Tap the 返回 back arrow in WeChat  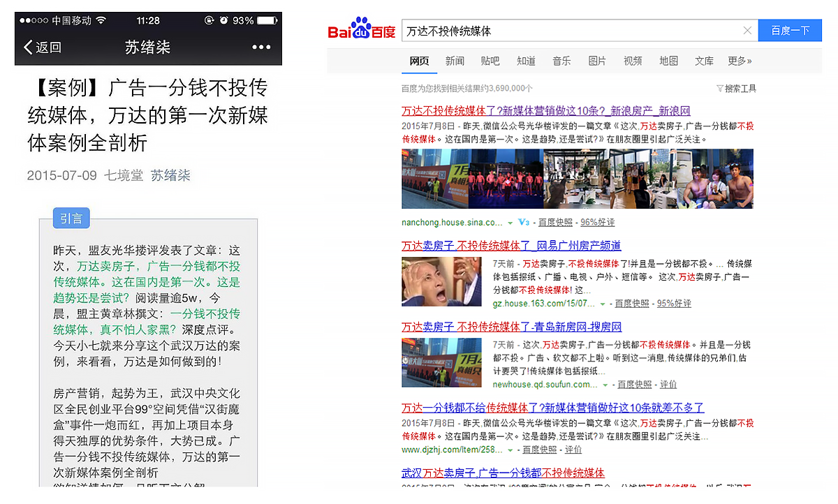tap(42, 47)
